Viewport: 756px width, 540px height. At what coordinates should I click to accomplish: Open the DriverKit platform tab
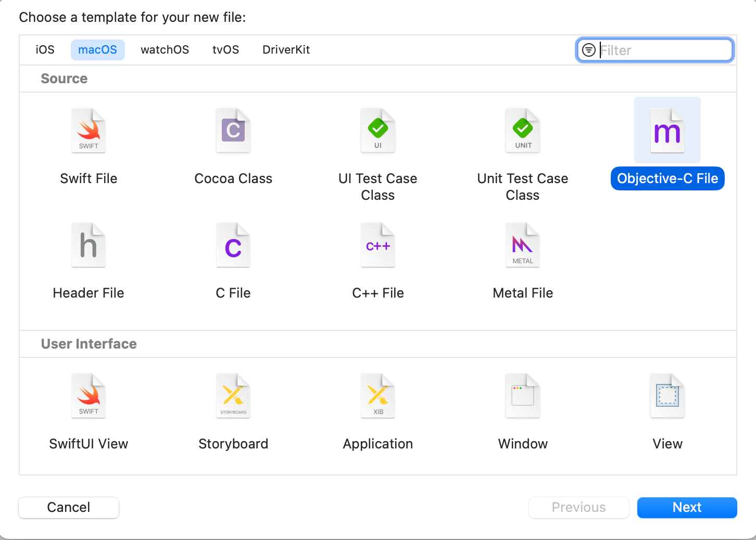286,50
